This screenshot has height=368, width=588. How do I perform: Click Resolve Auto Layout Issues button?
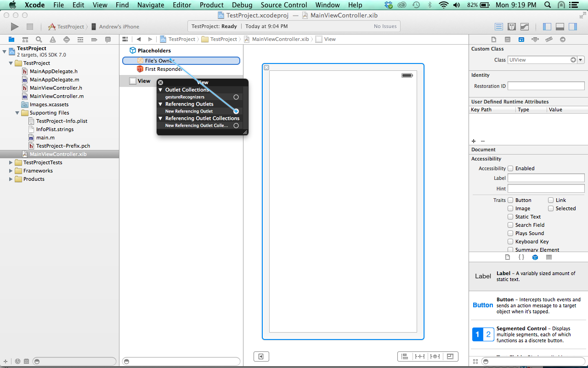tap(435, 356)
